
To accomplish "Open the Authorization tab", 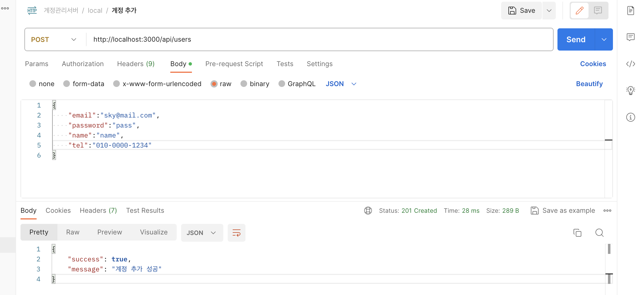I will 83,64.
